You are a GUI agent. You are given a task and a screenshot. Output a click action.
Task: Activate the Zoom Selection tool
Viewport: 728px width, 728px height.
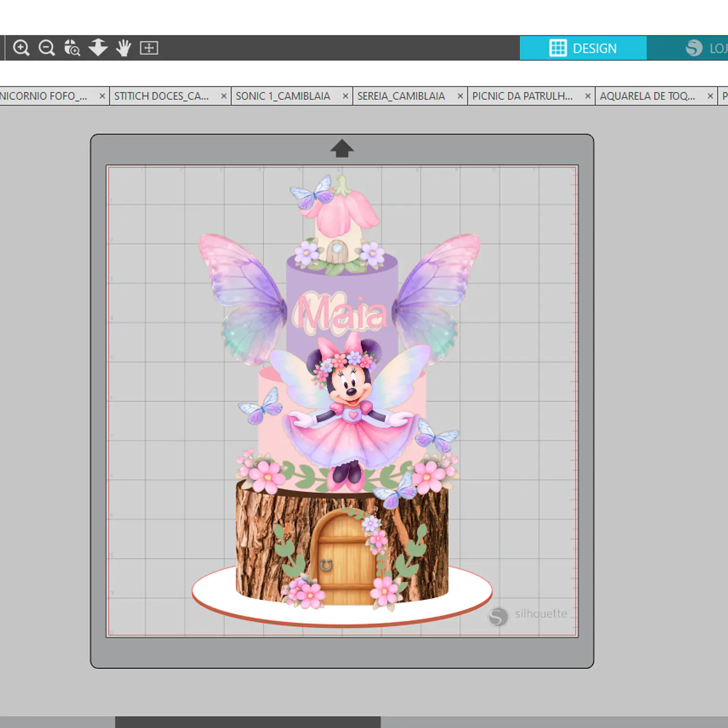(x=72, y=48)
